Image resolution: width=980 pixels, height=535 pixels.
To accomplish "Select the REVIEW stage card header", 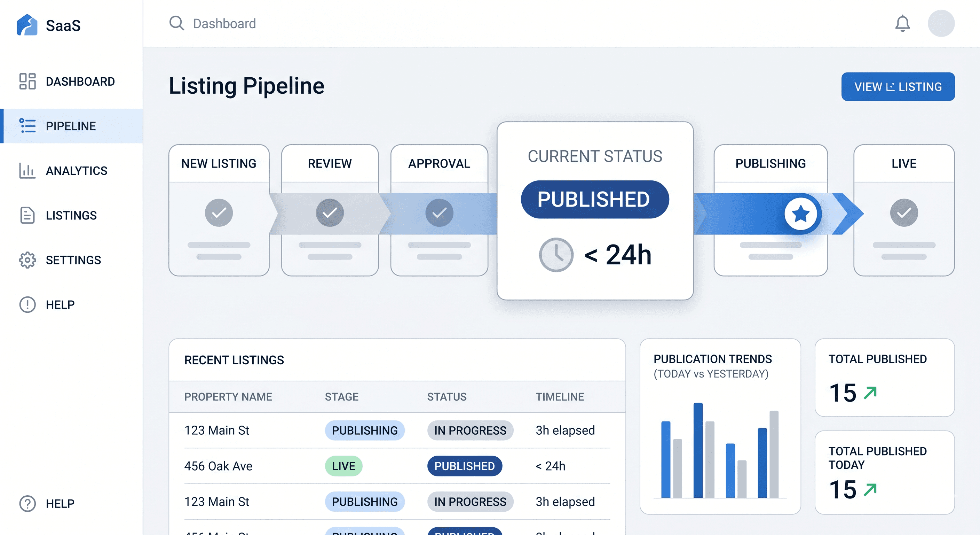I will 330,163.
